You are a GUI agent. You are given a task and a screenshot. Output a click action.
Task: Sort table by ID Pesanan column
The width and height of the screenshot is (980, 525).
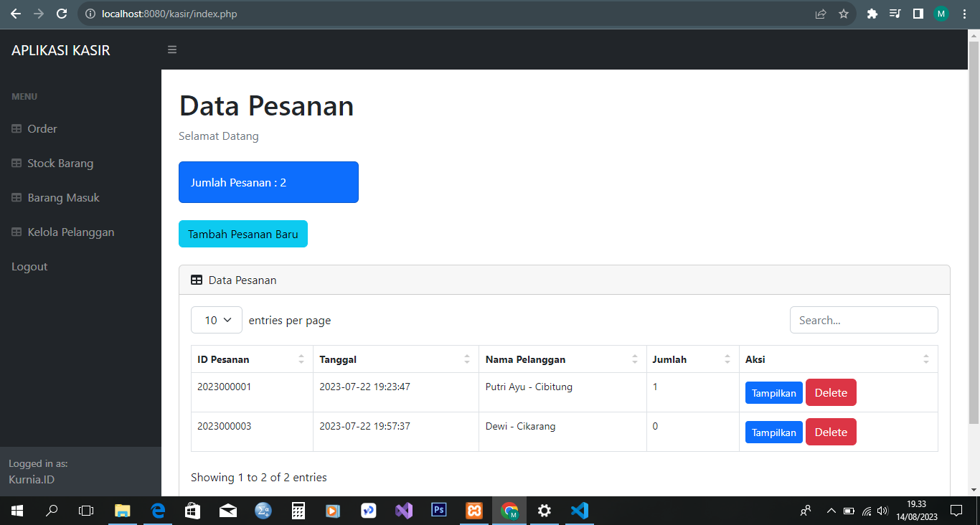(x=251, y=359)
